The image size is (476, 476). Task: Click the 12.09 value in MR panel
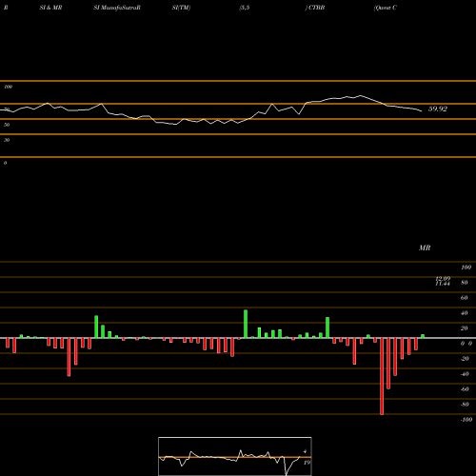(x=443, y=278)
